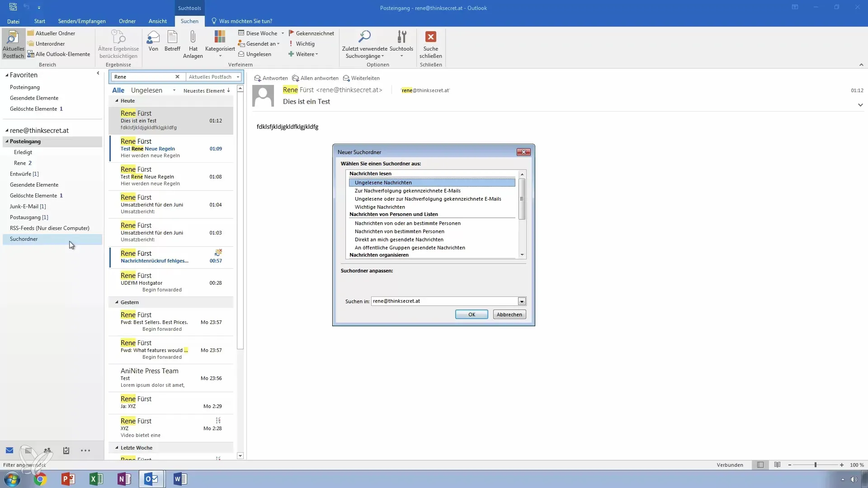This screenshot has width=868, height=488.
Task: Open the Datei tab
Action: (x=13, y=21)
